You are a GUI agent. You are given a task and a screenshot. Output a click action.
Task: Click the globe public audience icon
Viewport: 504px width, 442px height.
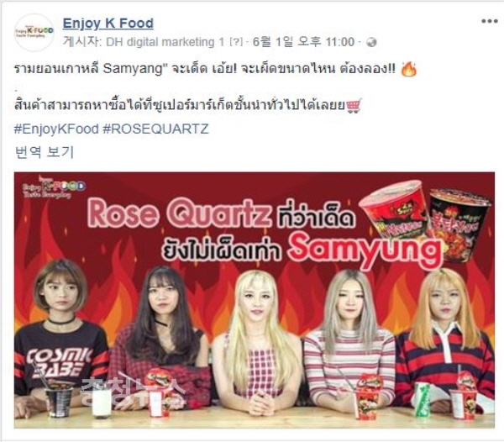(x=371, y=42)
